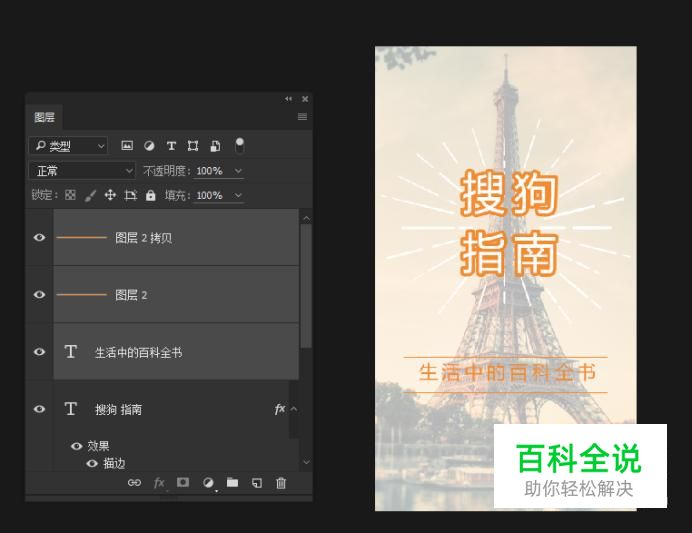
Task: Collapse effects of 搜狗 指南 layer
Action: tap(294, 409)
